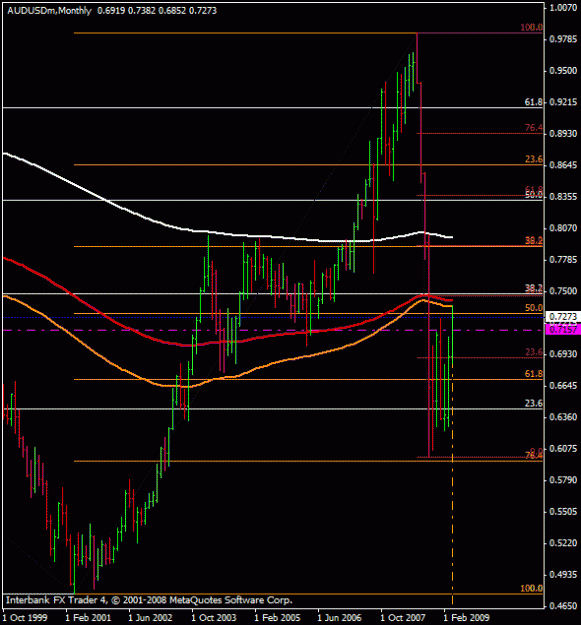The image size is (581, 625).
Task: Click the 0.5505 price axis label
Action: pyautogui.click(x=563, y=511)
